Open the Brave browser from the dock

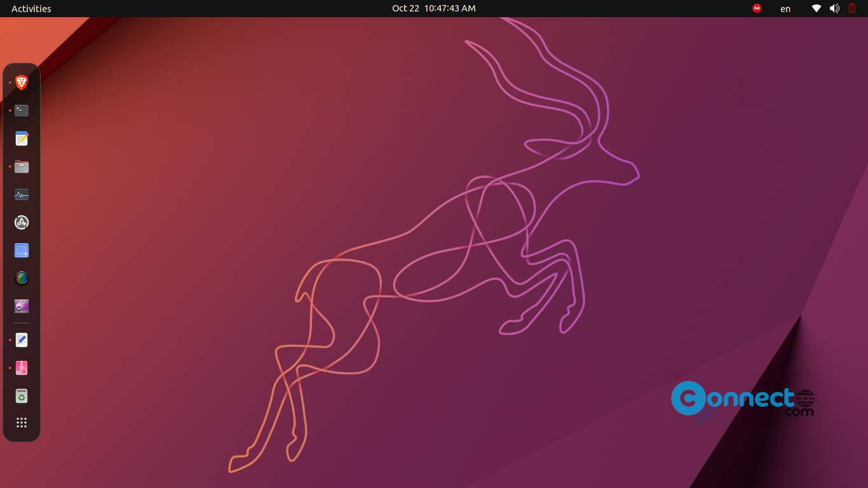click(22, 83)
